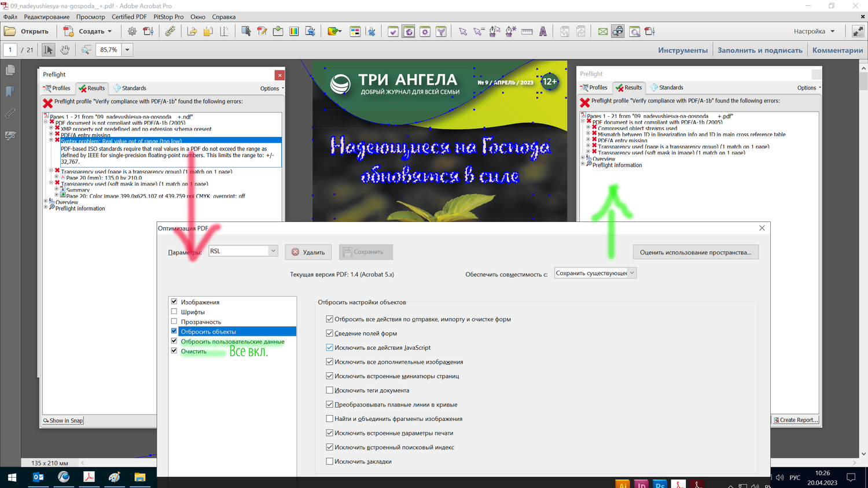Expand 'Сохранить существующее' compatibility dropdown
This screenshot has height=488, width=868.
pos(631,273)
